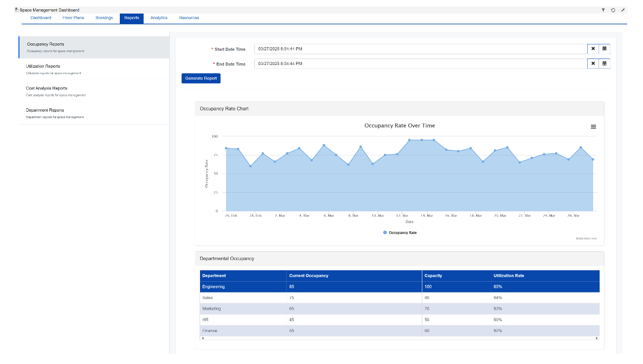Sort the table by the Capacity column header
The image size is (643, 364).
pyautogui.click(x=433, y=276)
